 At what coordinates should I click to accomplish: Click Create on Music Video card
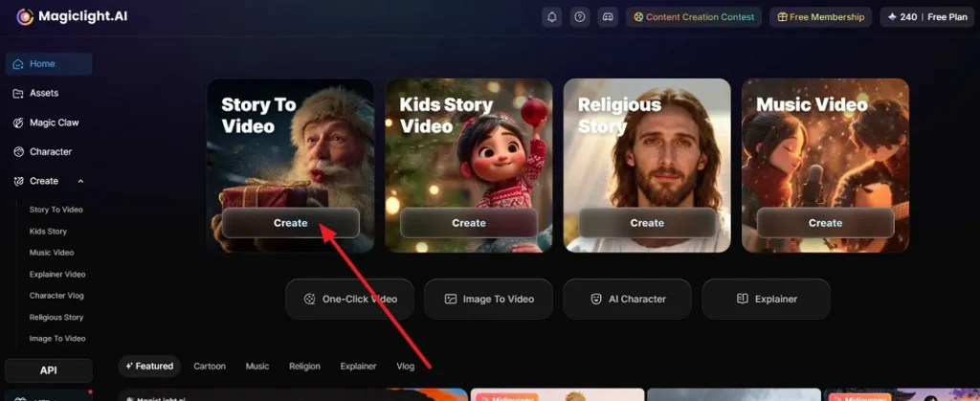(826, 223)
